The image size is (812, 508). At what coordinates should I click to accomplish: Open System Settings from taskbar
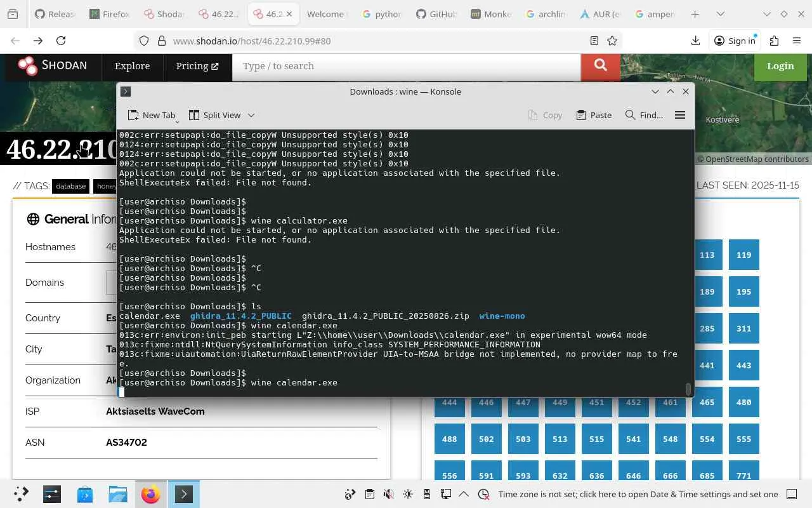click(52, 494)
